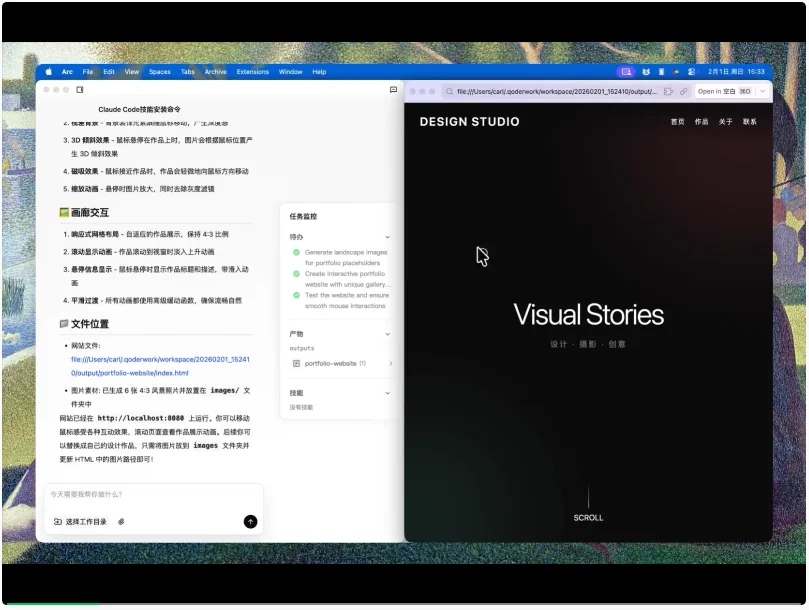The height and width of the screenshot is (610, 809).
Task: Click the portfolio-website file icon under outputs
Action: tap(296, 363)
